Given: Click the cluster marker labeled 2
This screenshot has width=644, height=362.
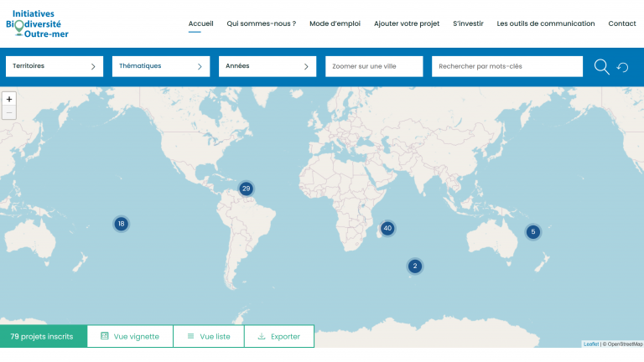Looking at the screenshot, I should point(414,266).
